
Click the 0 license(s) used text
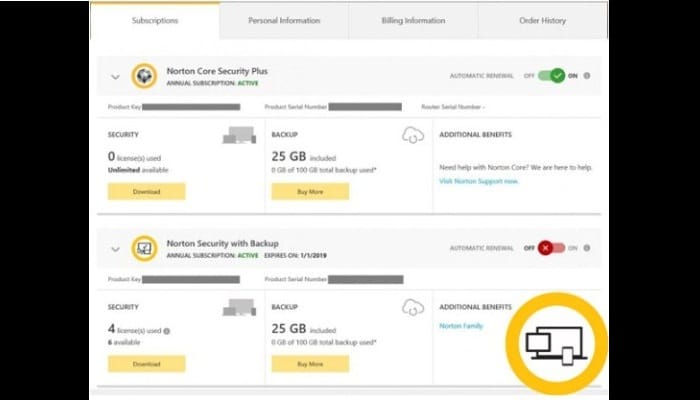(134, 157)
